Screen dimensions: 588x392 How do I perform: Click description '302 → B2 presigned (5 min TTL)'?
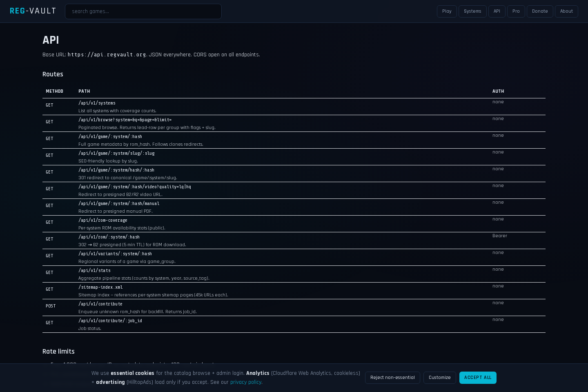click(132, 245)
